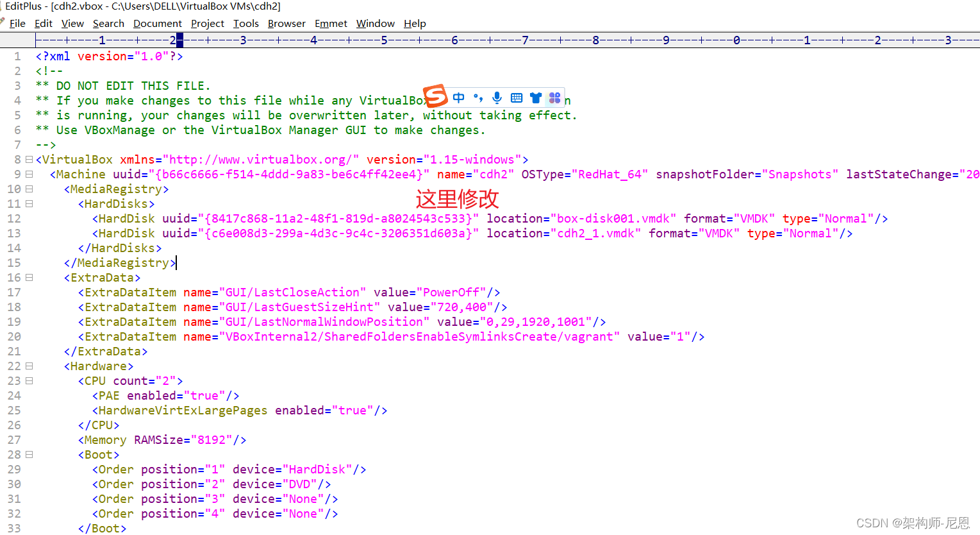Click the device value "HardDisk" on line 29
The image size is (980, 535).
click(317, 470)
